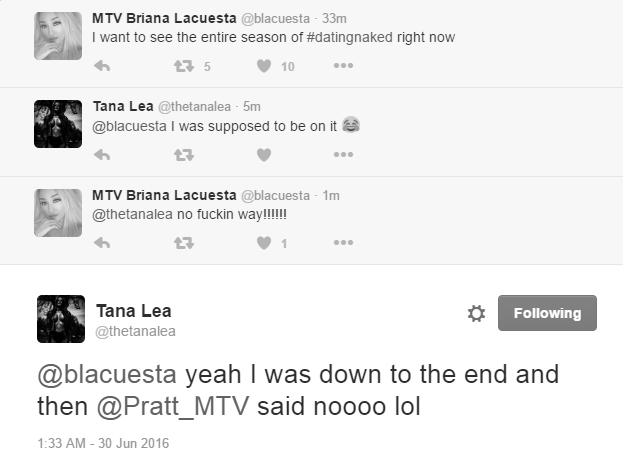623x458 pixels.
Task: Like Tana Lea's 'supposed to be on it' tweet
Action: pos(264,155)
